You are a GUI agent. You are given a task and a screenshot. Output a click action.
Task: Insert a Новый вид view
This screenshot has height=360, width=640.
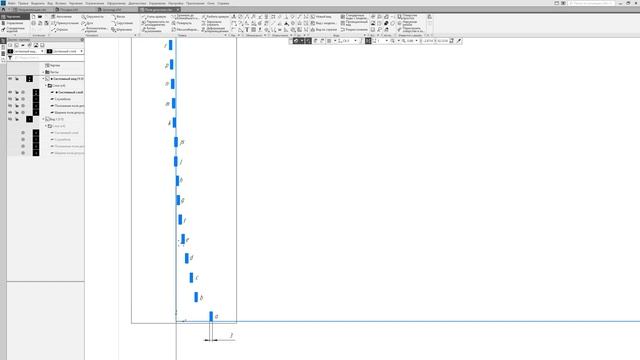pos(321,17)
